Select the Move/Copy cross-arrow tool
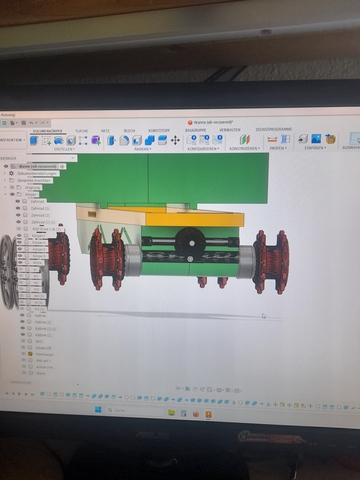 pos(175,140)
